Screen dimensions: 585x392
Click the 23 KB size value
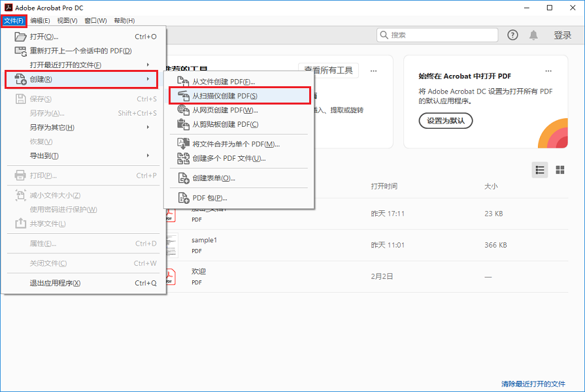[x=493, y=214]
